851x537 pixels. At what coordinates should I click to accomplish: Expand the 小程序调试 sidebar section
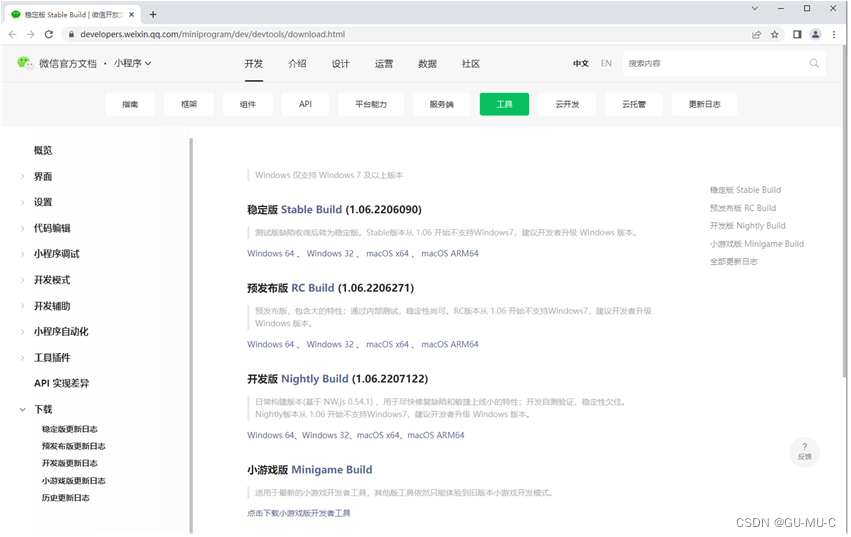tap(22, 254)
